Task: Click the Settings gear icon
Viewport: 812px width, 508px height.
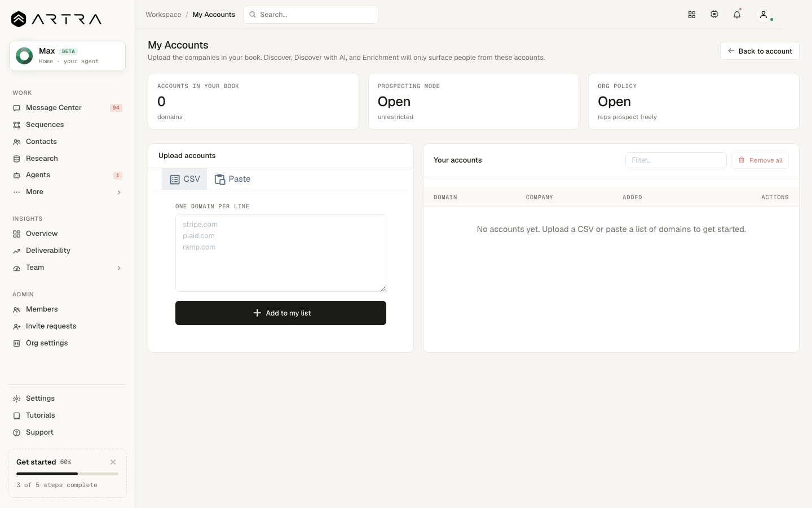Action: (17, 398)
